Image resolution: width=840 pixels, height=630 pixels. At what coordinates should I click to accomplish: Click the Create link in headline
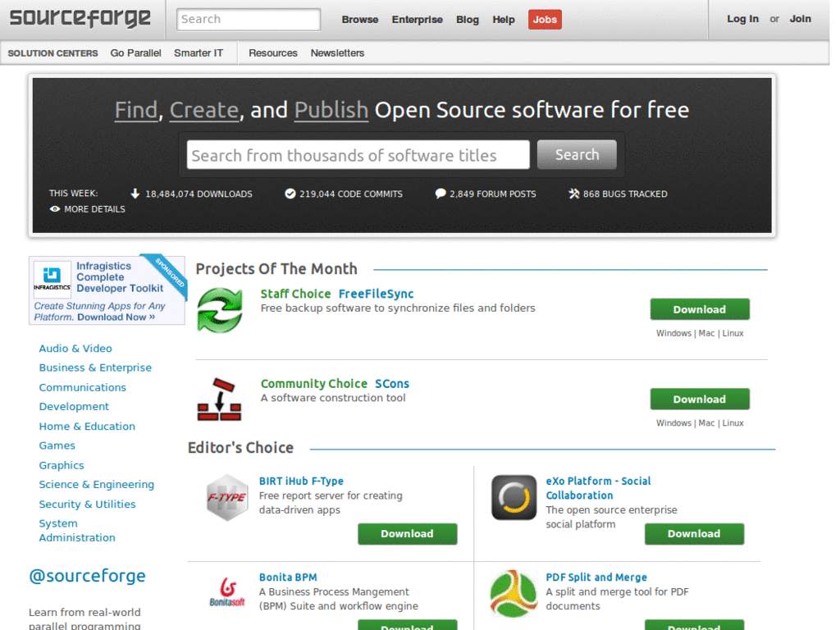[x=204, y=111]
